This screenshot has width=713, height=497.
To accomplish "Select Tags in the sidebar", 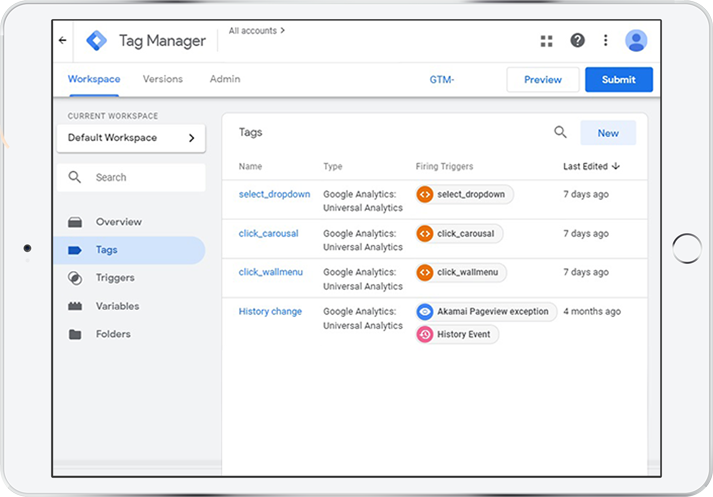I will (x=129, y=250).
